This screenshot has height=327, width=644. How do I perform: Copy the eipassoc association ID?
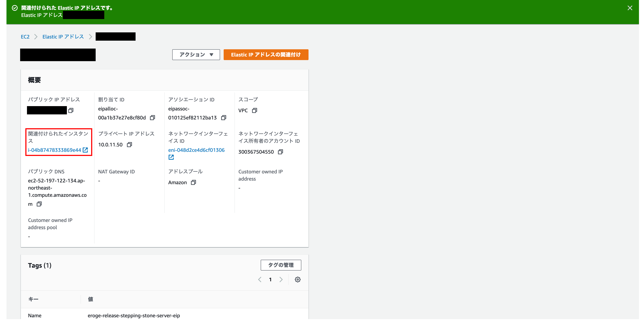point(223,118)
